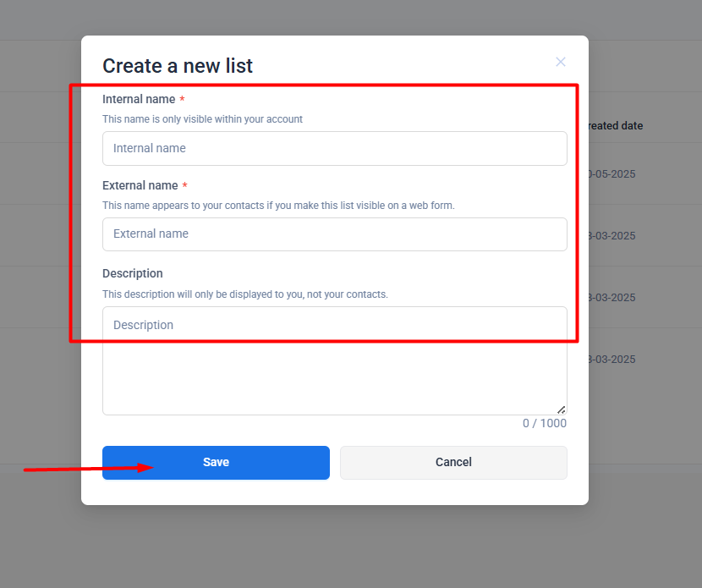This screenshot has width=702, height=588.
Task: Grab the Description textarea resize handle
Action: click(561, 409)
